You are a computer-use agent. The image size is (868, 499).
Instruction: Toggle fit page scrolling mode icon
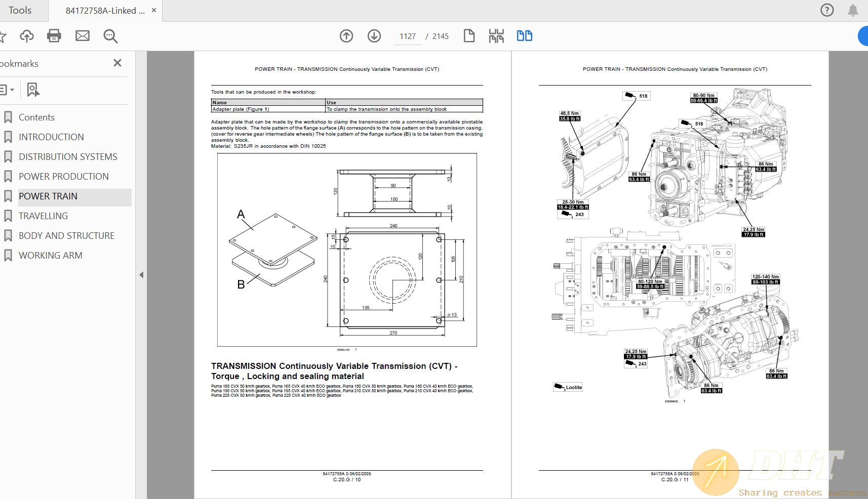pos(496,36)
